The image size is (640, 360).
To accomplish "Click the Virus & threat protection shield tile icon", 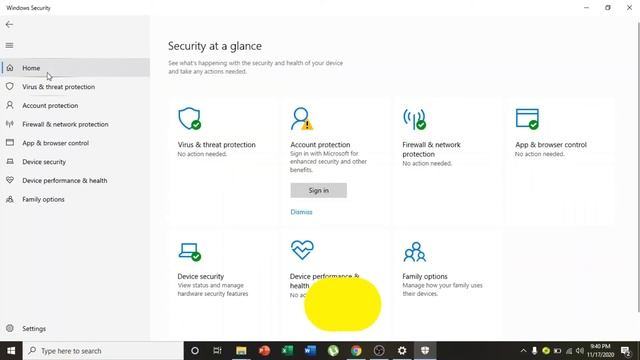I will (189, 119).
